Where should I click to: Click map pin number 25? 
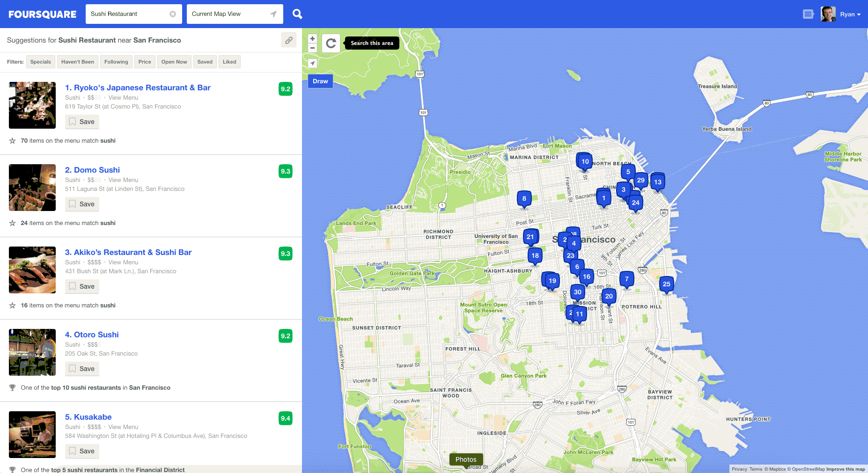click(x=667, y=284)
